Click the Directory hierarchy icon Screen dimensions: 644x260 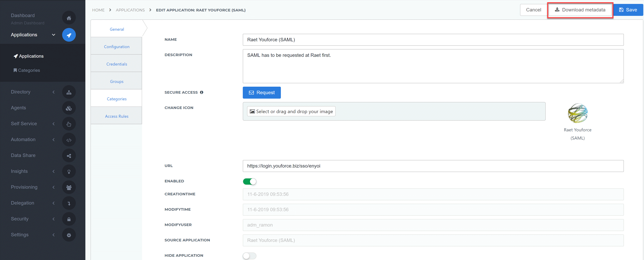69,92
